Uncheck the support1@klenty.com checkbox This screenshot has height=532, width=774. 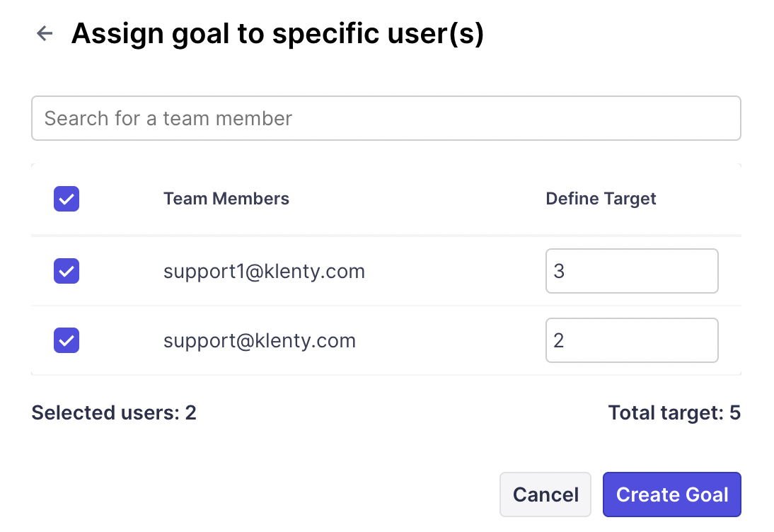tap(67, 271)
